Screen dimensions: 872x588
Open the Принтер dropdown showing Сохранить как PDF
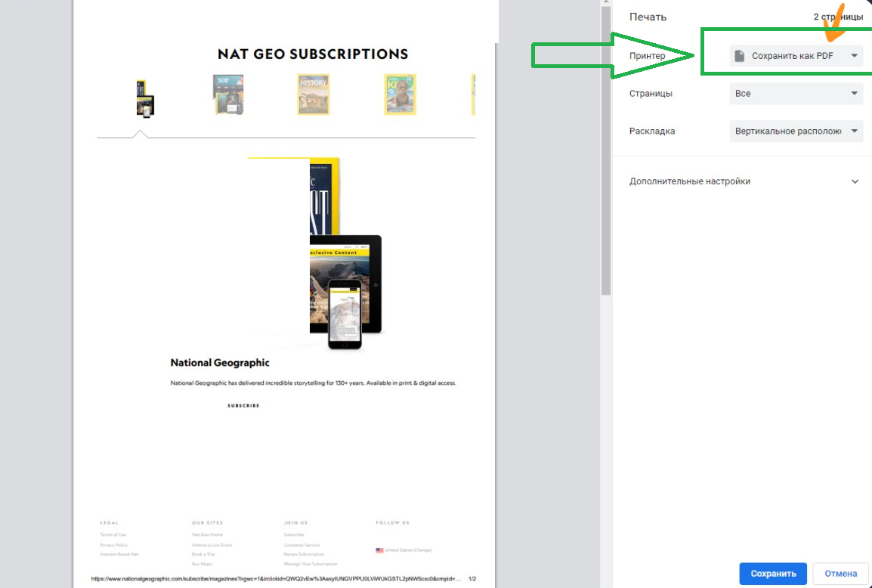click(x=796, y=56)
